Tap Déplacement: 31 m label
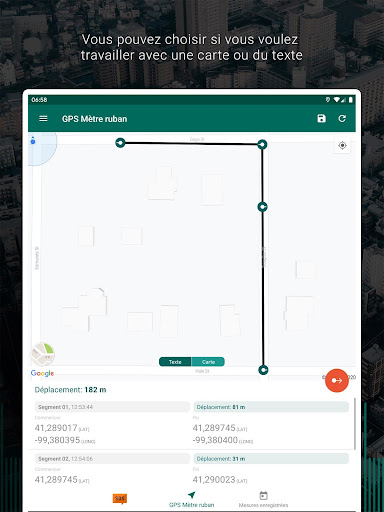Image resolution: width=384 pixels, height=512 pixels. [x=271, y=459]
